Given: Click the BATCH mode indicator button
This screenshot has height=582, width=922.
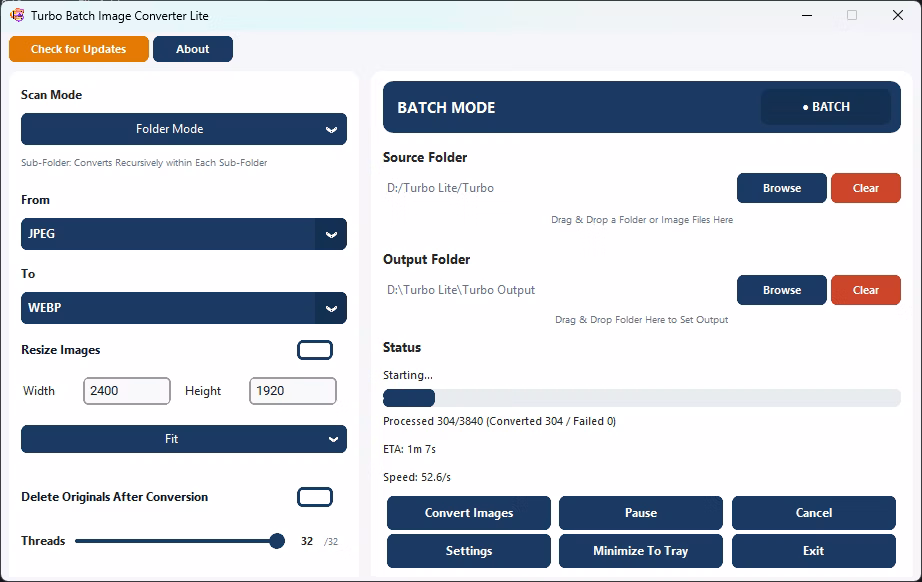Looking at the screenshot, I should pyautogui.click(x=826, y=107).
